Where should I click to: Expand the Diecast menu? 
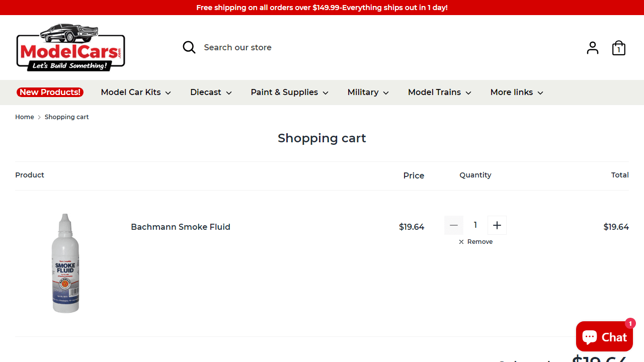(211, 93)
